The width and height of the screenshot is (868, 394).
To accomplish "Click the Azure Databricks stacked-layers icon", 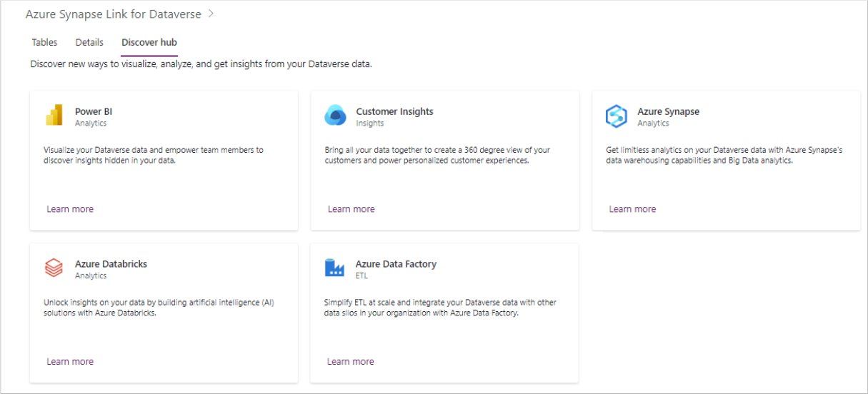I will point(54,268).
